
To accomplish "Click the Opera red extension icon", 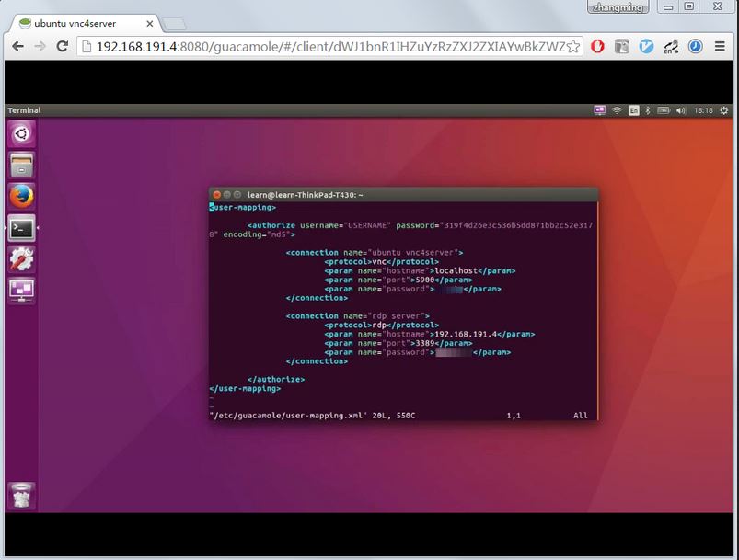I will point(597,46).
